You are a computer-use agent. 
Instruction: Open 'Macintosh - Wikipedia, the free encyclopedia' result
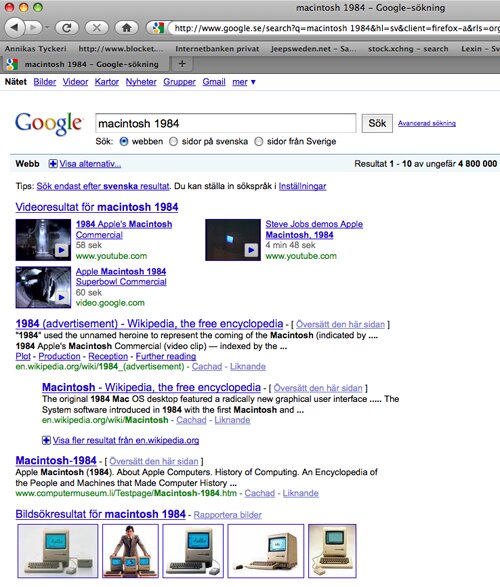(x=152, y=387)
